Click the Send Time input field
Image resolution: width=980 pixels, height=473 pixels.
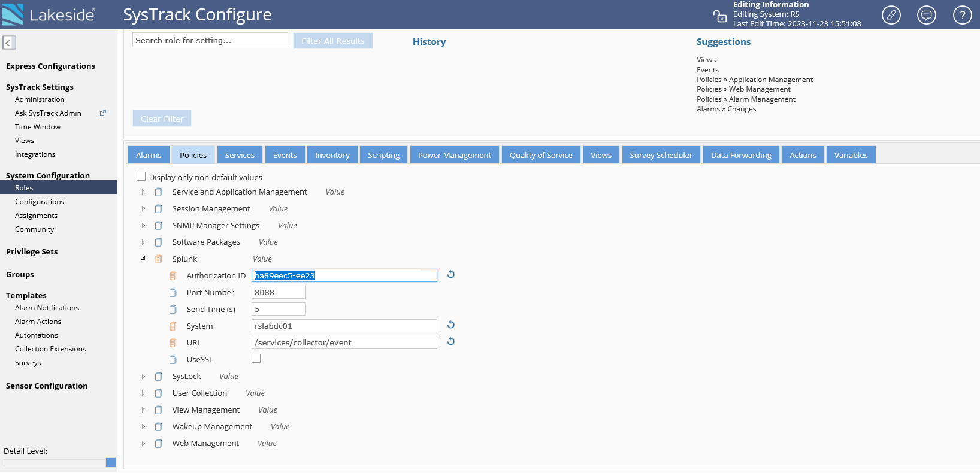tap(279, 309)
